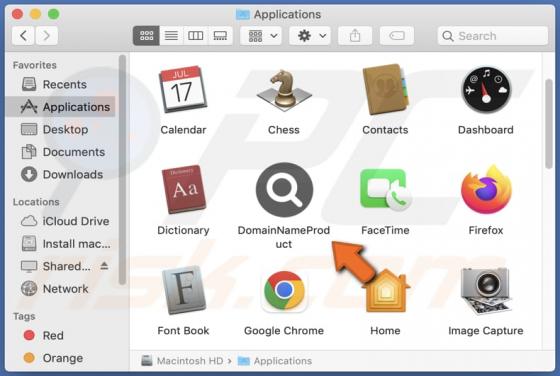This screenshot has width=560, height=376.
Task: Open the gear action menu dropdown
Action: tap(310, 36)
